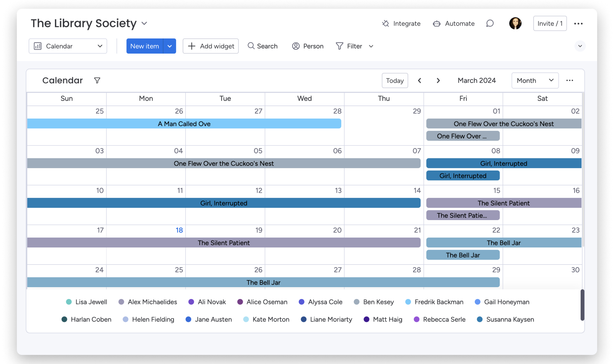The width and height of the screenshot is (614, 364).
Task: Open Girl, Interrupted event spanning March 10-14
Action: click(x=224, y=203)
